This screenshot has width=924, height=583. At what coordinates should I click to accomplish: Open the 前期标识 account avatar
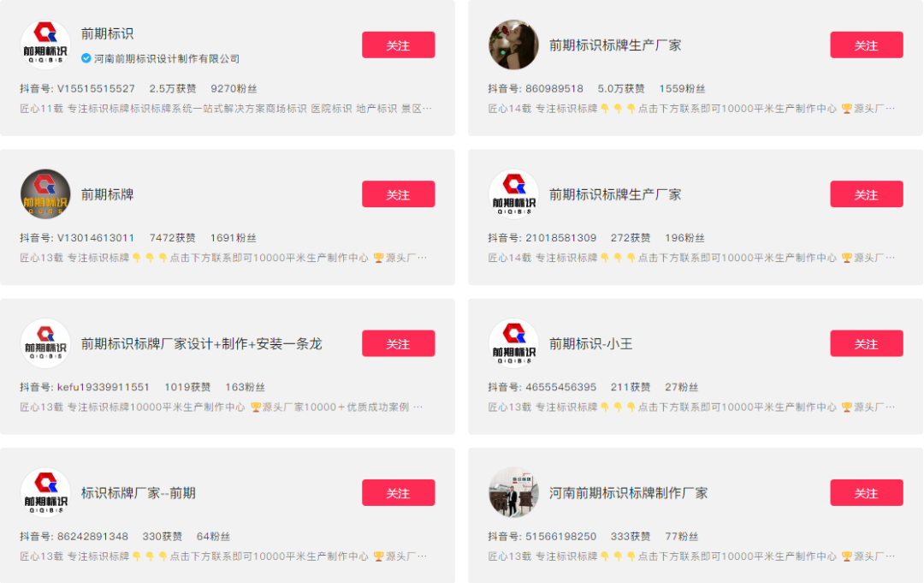pyautogui.click(x=44, y=44)
